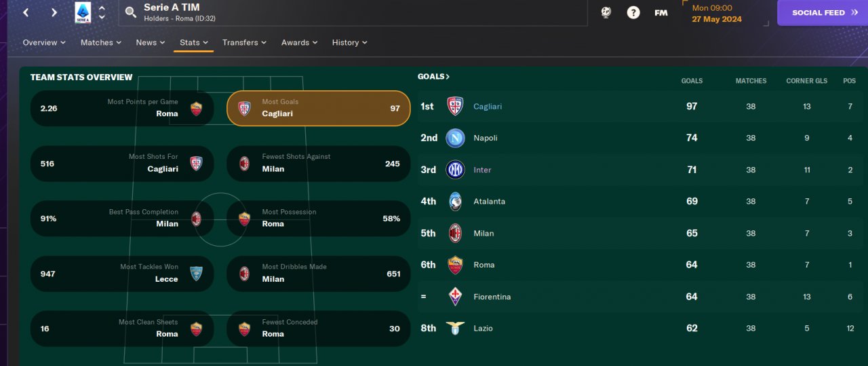Viewport: 868px width, 366px height.
Task: Open the help question mark icon
Action: (x=633, y=12)
